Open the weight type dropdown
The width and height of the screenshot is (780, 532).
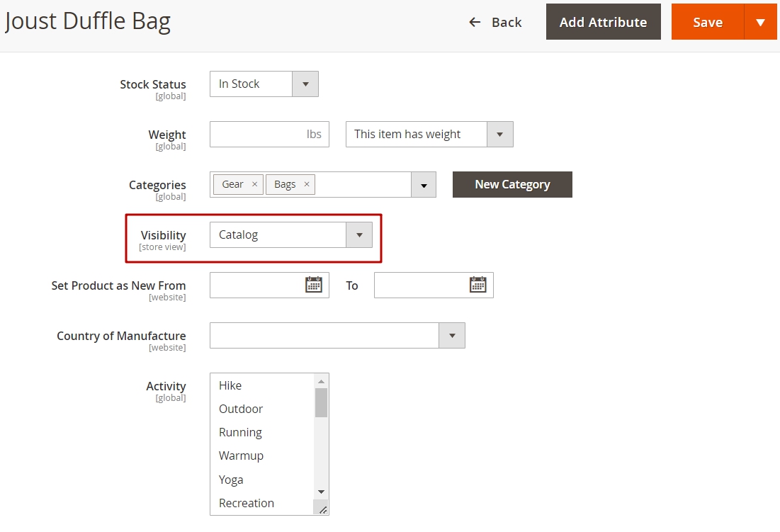(x=429, y=135)
